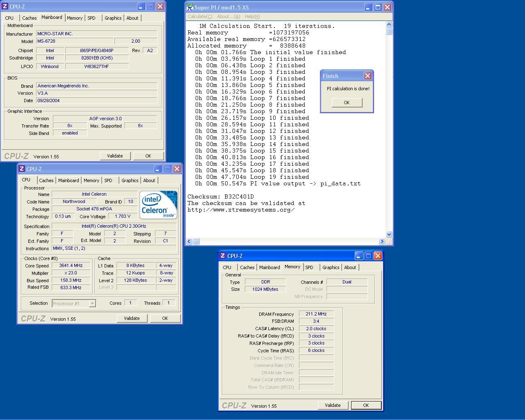Open Mainboard tab in Memory CPU-Z window
This screenshot has width=525, height=420.
[x=269, y=267]
